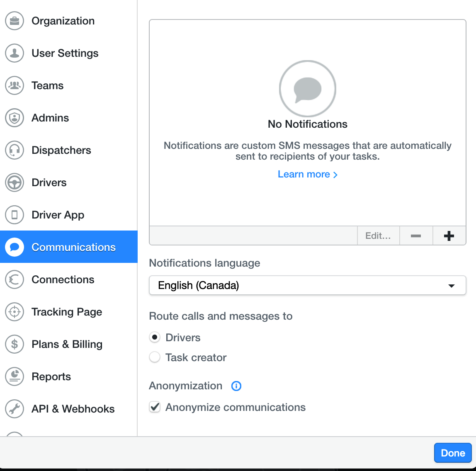Click the Drivers steering wheel icon
The image size is (476, 471).
14,182
